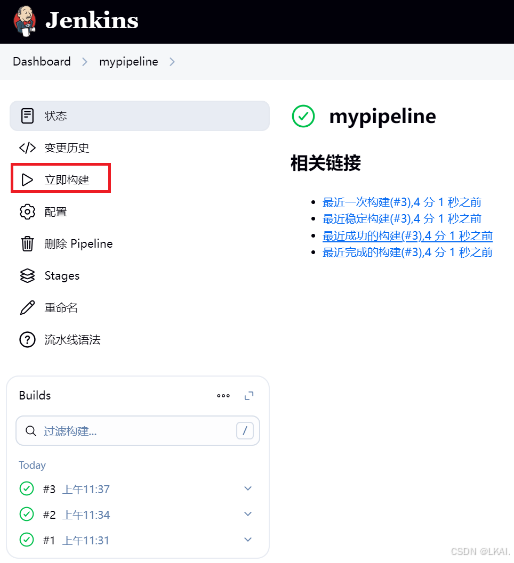The height and width of the screenshot is (563, 514).
Task: Start build via 立即构建 label
Action: [x=67, y=180]
